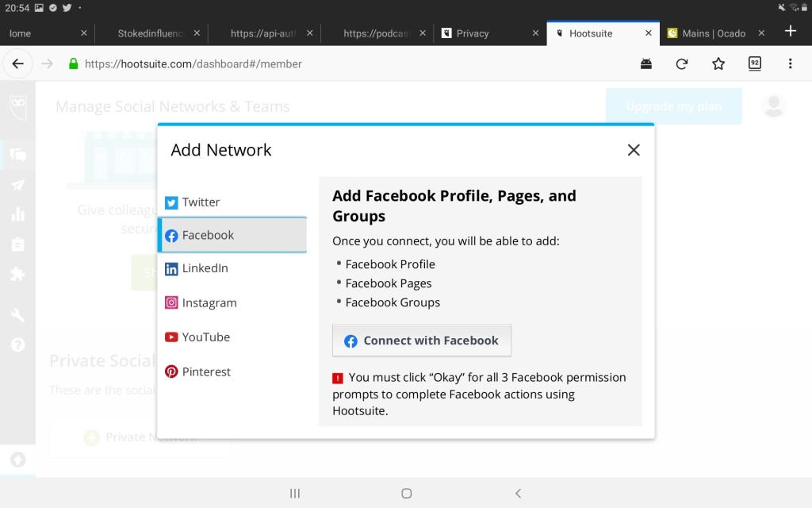The image size is (812, 508).
Task: Click the green padlock security icon
Action: (x=74, y=63)
